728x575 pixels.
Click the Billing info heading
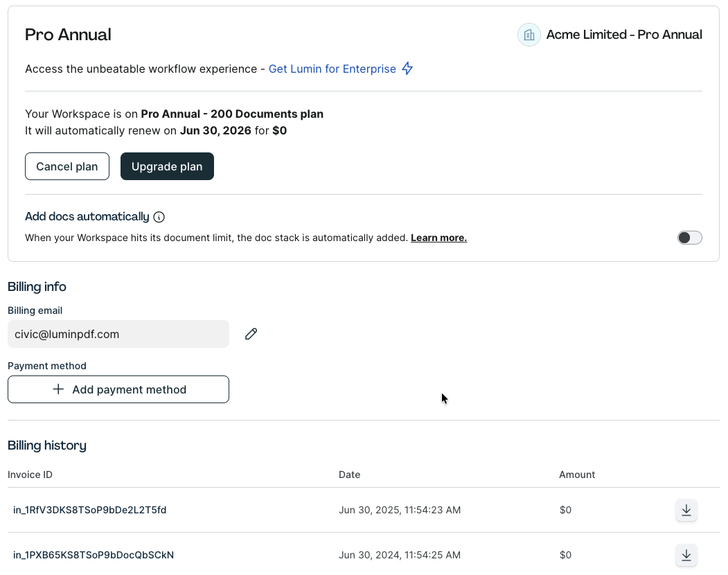click(37, 287)
